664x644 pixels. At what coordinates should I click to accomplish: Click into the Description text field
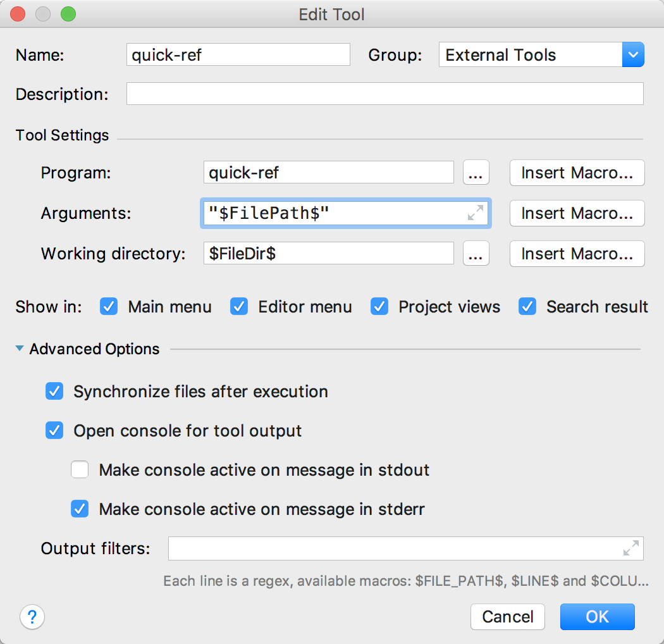(x=384, y=94)
